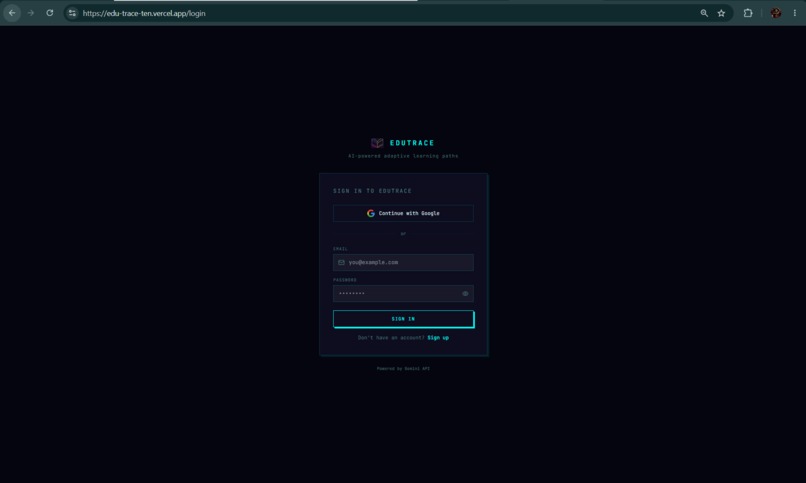This screenshot has height=483, width=806.
Task: Click the address bar URL text
Action: (144, 13)
